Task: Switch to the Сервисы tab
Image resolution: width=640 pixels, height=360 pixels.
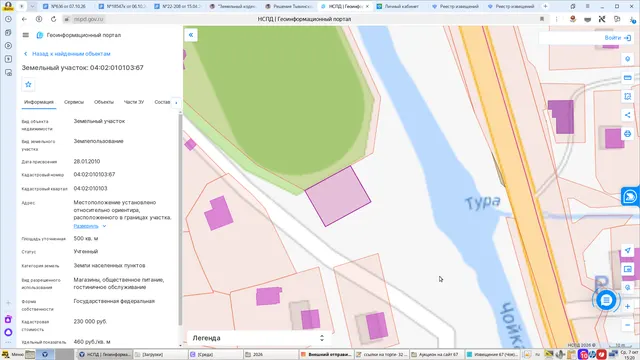Action: [74, 102]
